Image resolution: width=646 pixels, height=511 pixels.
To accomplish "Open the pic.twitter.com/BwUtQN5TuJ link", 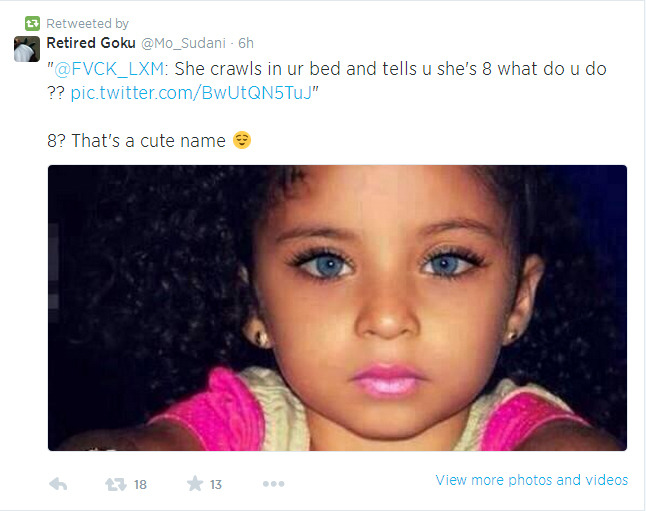I will (191, 93).
